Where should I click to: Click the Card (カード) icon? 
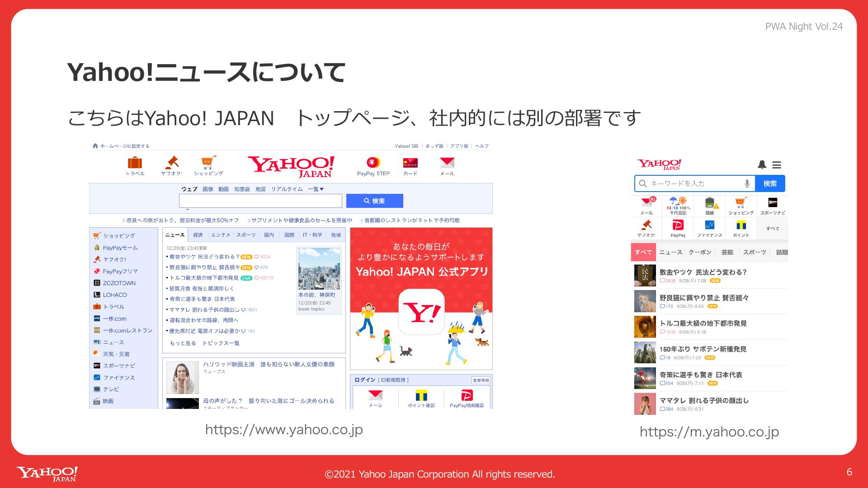[x=410, y=163]
